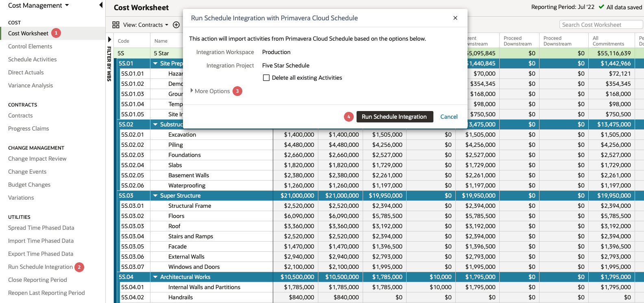This screenshot has height=303, width=644.
Task: Click Run Schedule Integration in sidebar utilities
Action: pos(40,267)
